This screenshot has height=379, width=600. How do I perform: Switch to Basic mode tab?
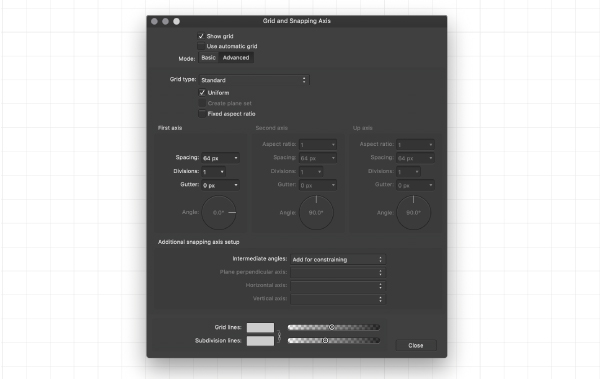pos(209,57)
